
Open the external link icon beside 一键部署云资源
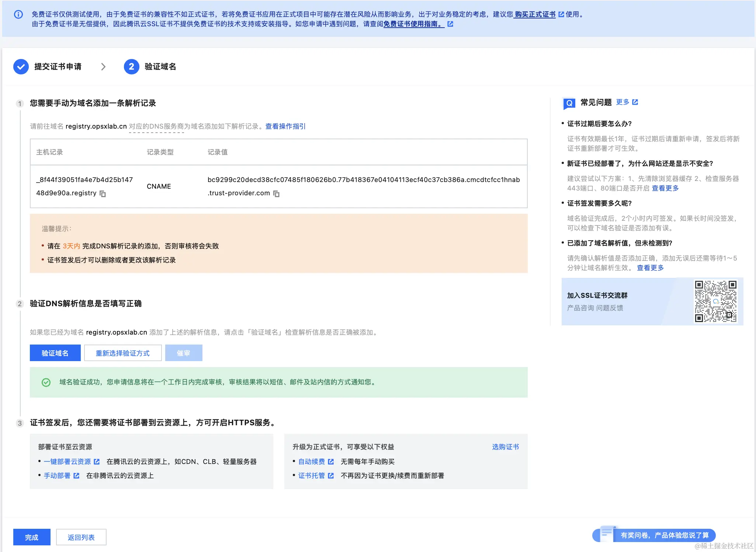click(x=96, y=461)
